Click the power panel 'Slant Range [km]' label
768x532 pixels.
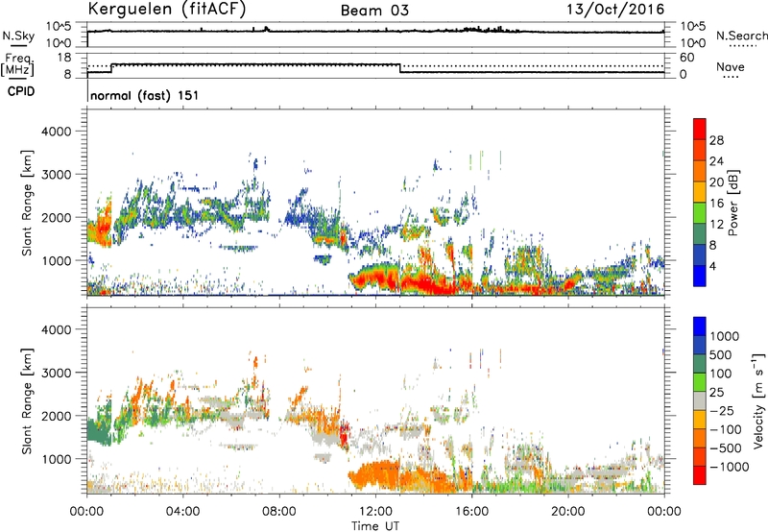tap(27, 203)
